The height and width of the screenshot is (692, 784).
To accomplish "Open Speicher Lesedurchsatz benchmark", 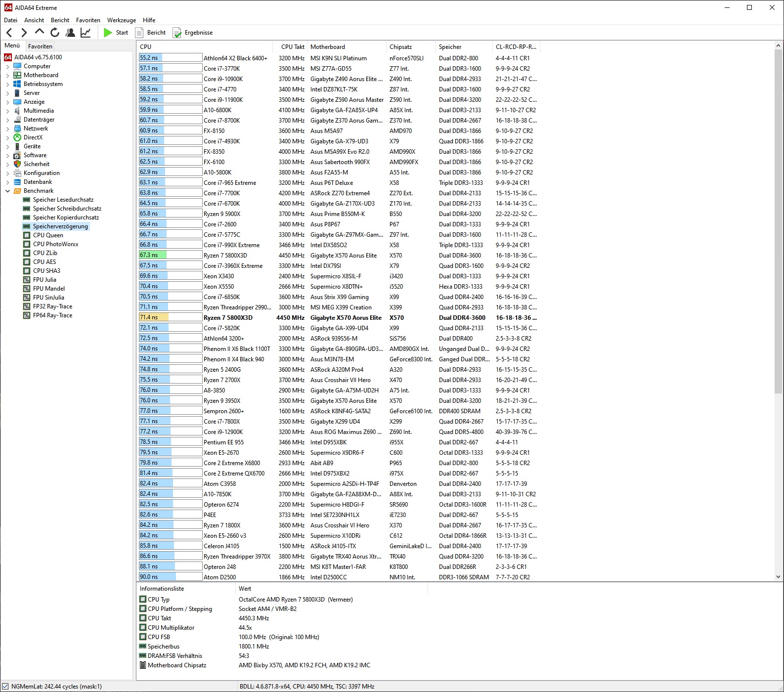I will tap(63, 200).
